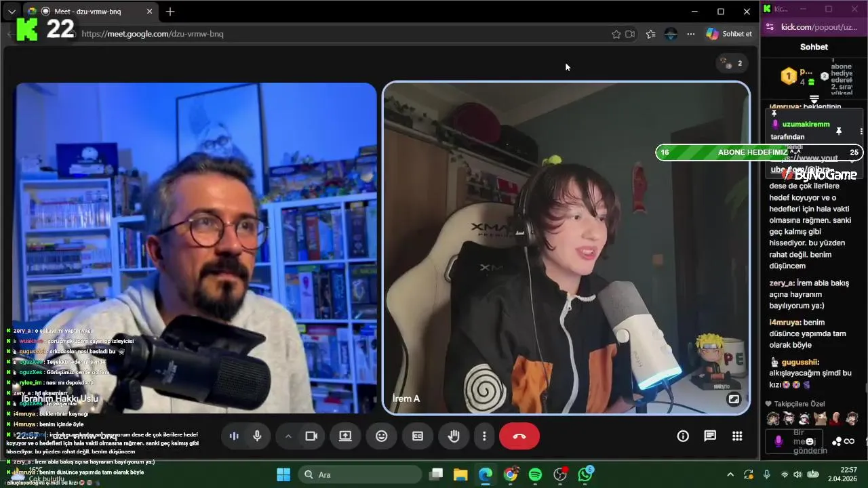The image size is (868, 488).
Task: Click Kick chat message input field
Action: pos(795,441)
